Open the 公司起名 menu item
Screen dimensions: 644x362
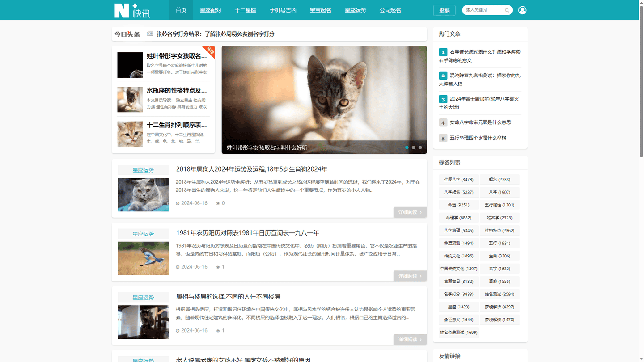[x=390, y=10]
